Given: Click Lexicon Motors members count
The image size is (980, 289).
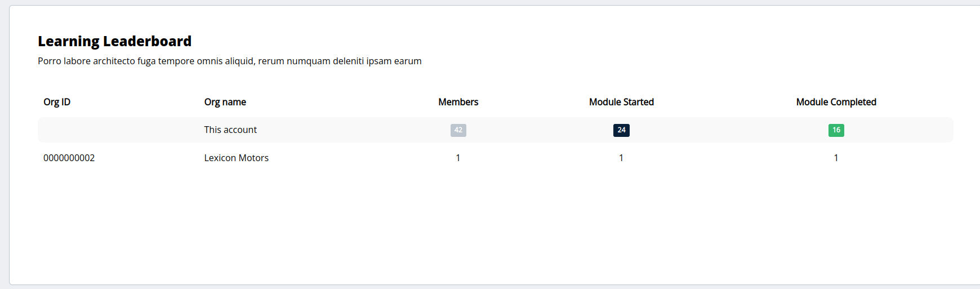Looking at the screenshot, I should point(458,158).
